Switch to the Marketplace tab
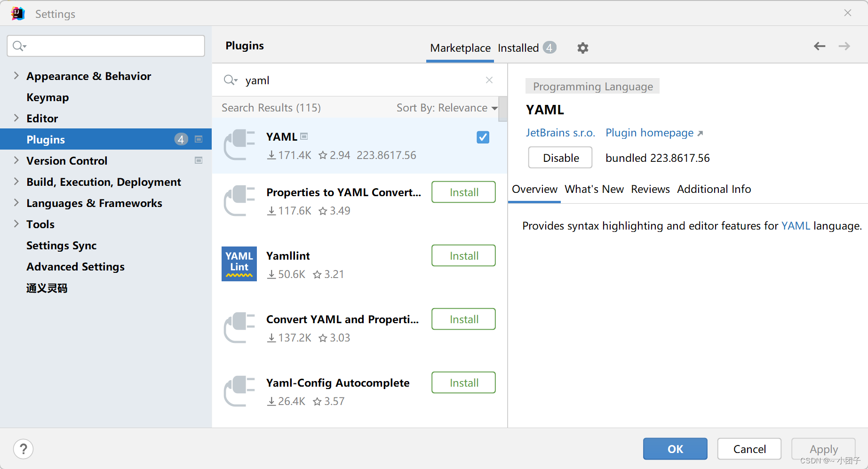The image size is (868, 469). (x=460, y=48)
